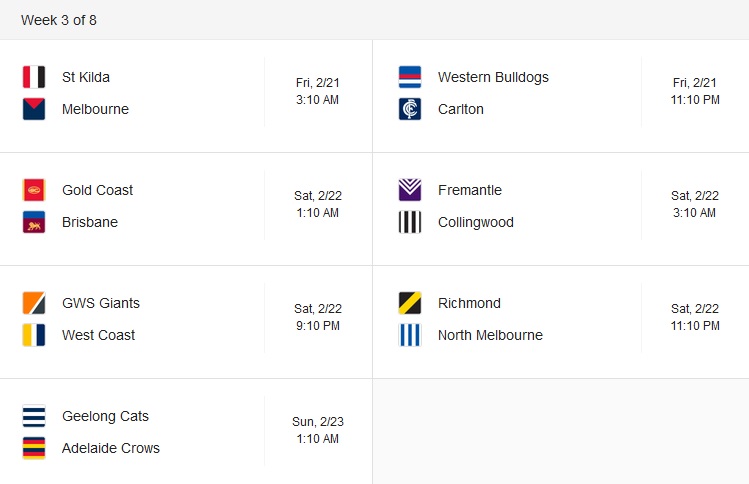Click the Western Bulldogs team logo

tap(410, 77)
